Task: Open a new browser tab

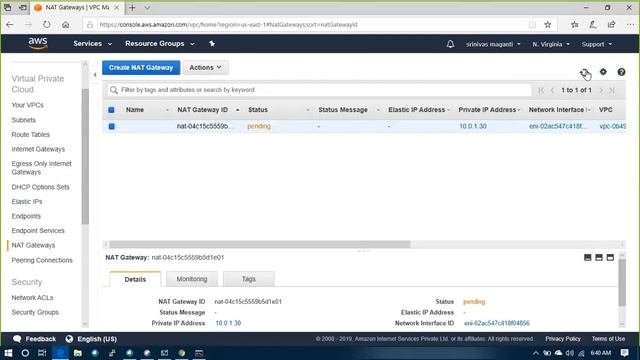Action: 132,8
